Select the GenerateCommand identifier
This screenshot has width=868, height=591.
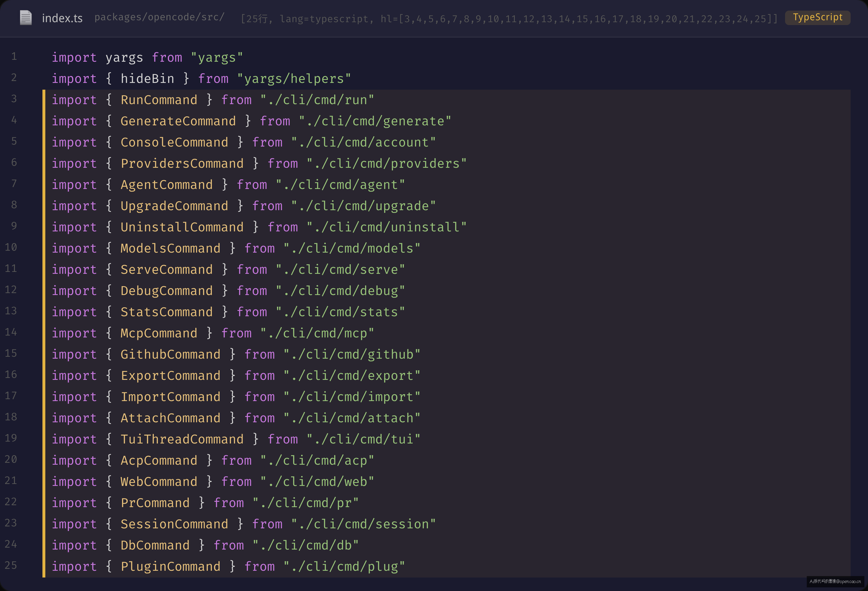(178, 121)
